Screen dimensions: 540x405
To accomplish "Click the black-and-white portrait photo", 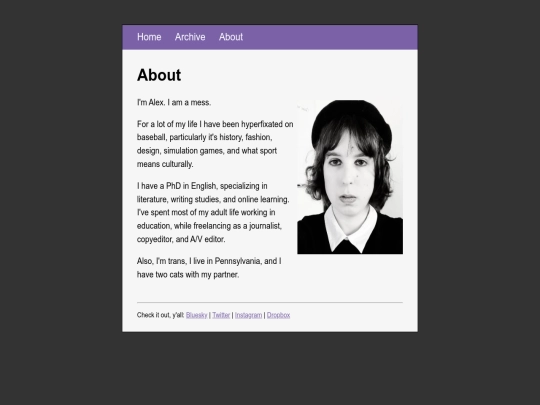I will 350,177.
